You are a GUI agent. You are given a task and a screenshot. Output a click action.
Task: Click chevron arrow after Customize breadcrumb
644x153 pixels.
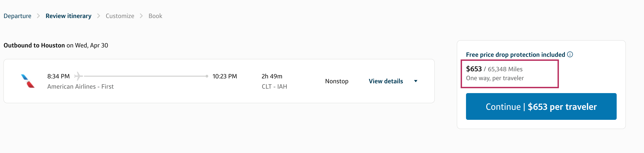[x=141, y=16]
